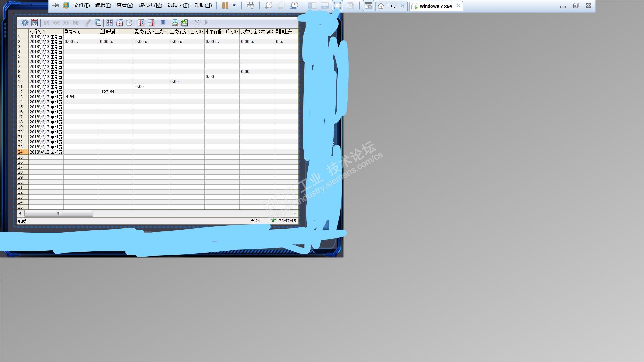The width and height of the screenshot is (644, 362).
Task: Click scroll right arrow of table
Action: point(294,213)
